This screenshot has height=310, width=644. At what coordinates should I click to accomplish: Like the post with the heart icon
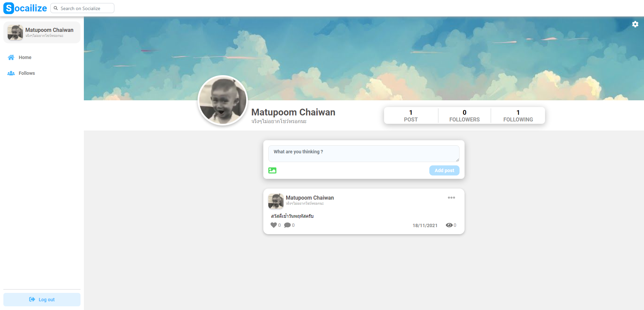pos(274,225)
